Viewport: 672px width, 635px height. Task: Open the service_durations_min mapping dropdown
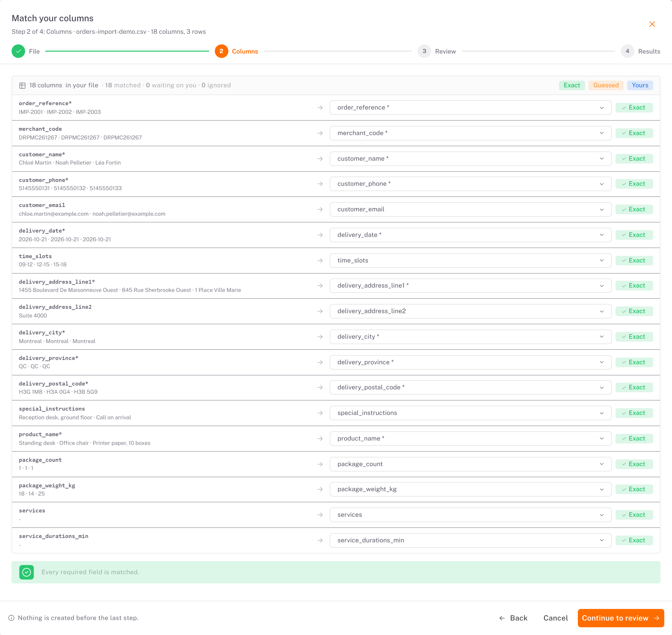(470, 541)
